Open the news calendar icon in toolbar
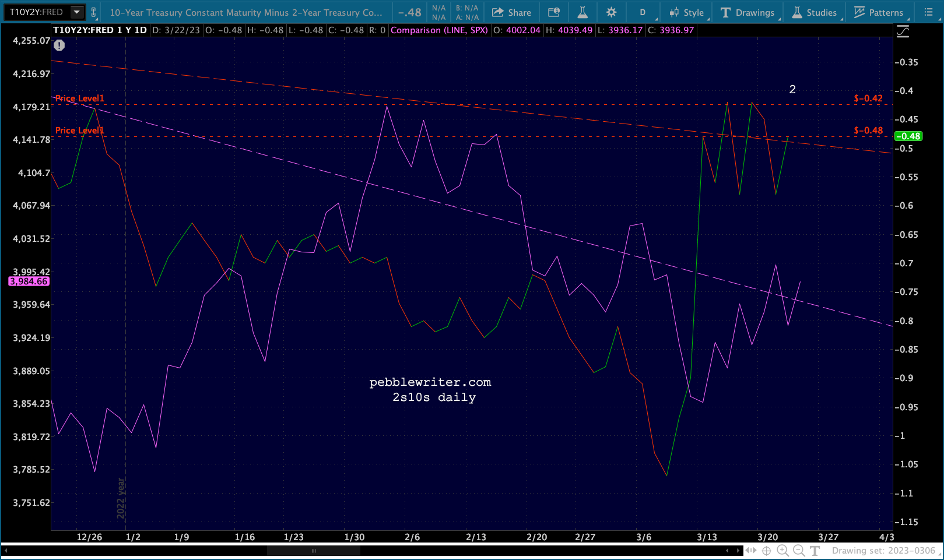 click(x=554, y=12)
